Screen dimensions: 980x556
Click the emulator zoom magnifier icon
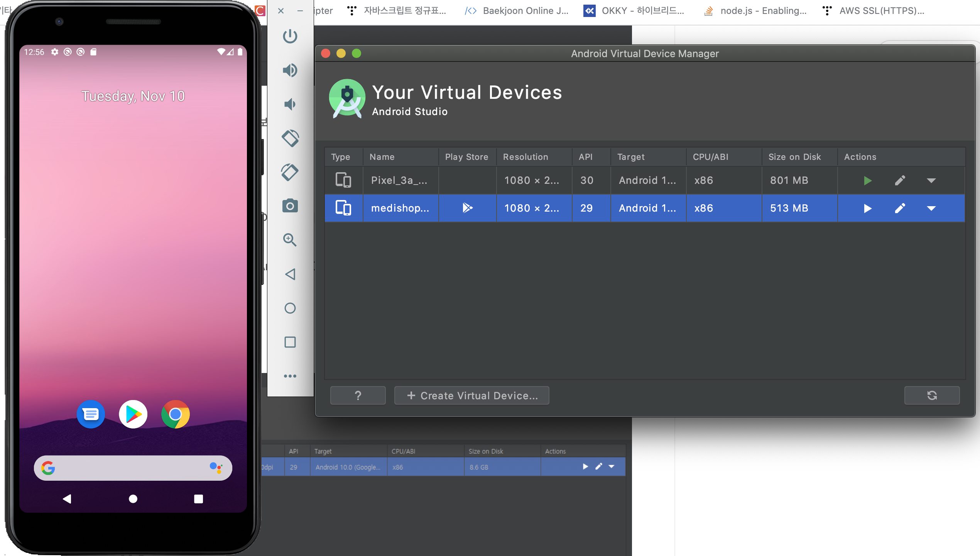290,240
